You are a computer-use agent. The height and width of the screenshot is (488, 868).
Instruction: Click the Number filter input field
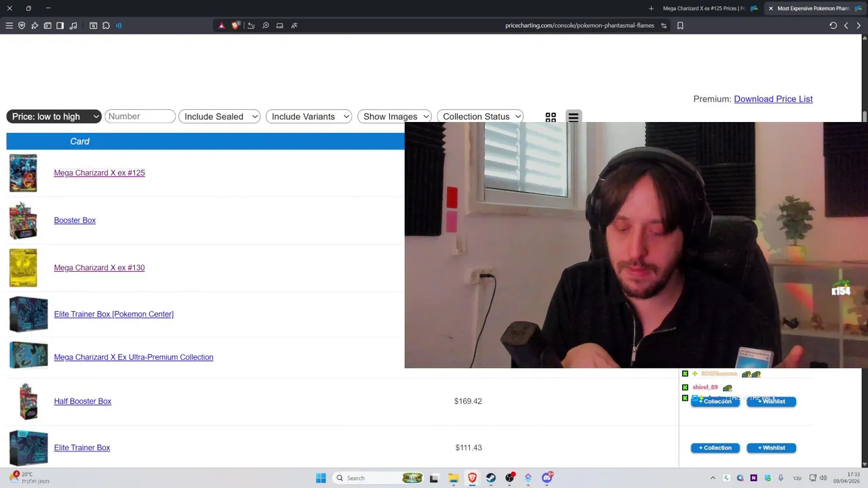coord(140,117)
